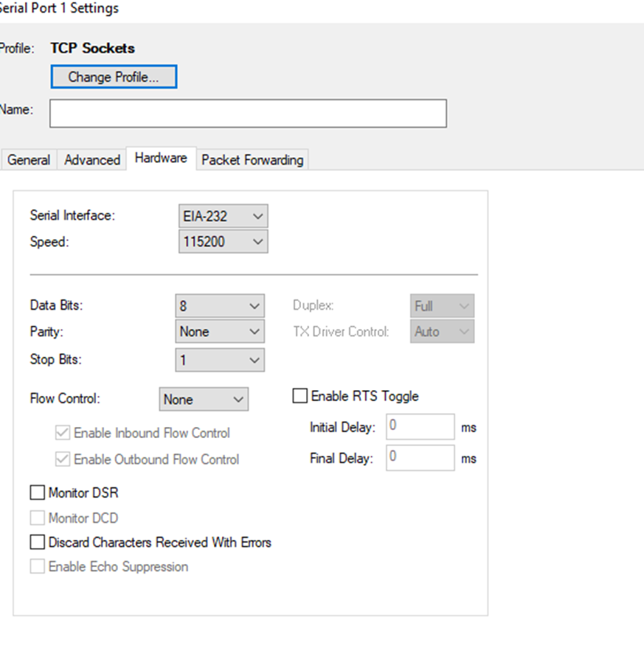Select the Hardware tab
Screen dimensions: 644x660
tap(161, 159)
